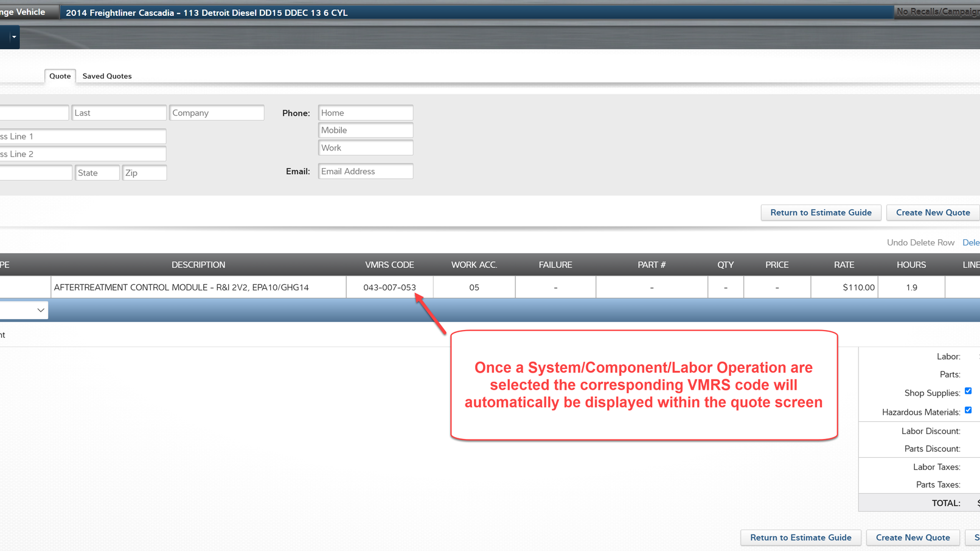Click in the State field

pos(97,172)
